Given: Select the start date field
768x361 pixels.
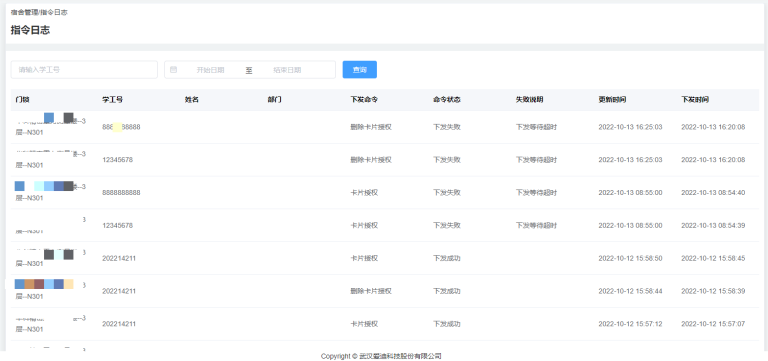Looking at the screenshot, I should point(210,70).
